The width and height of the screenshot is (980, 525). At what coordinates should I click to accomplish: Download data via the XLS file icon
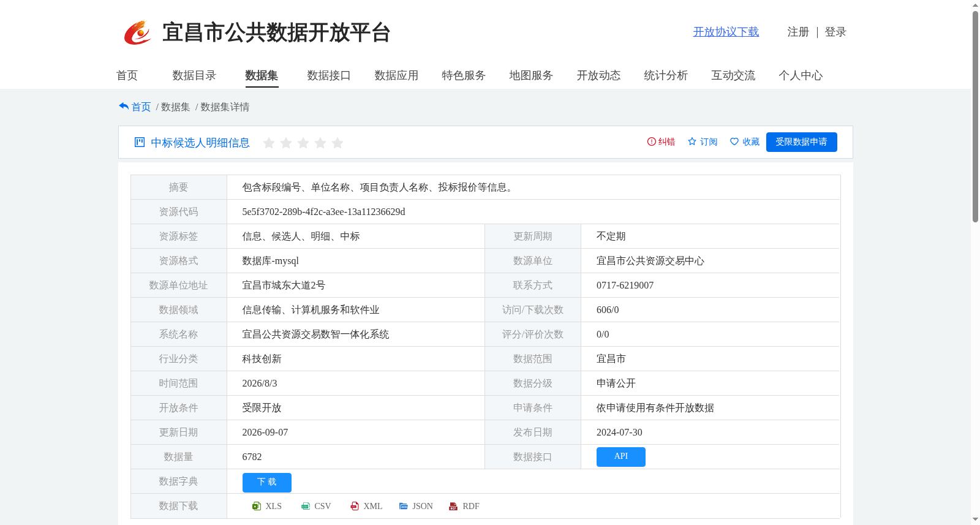point(257,506)
